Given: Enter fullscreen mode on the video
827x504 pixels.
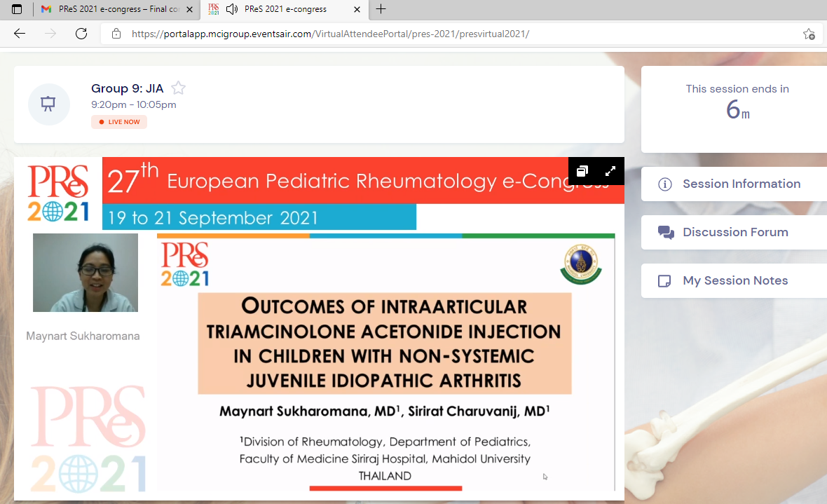Looking at the screenshot, I should coord(610,171).
